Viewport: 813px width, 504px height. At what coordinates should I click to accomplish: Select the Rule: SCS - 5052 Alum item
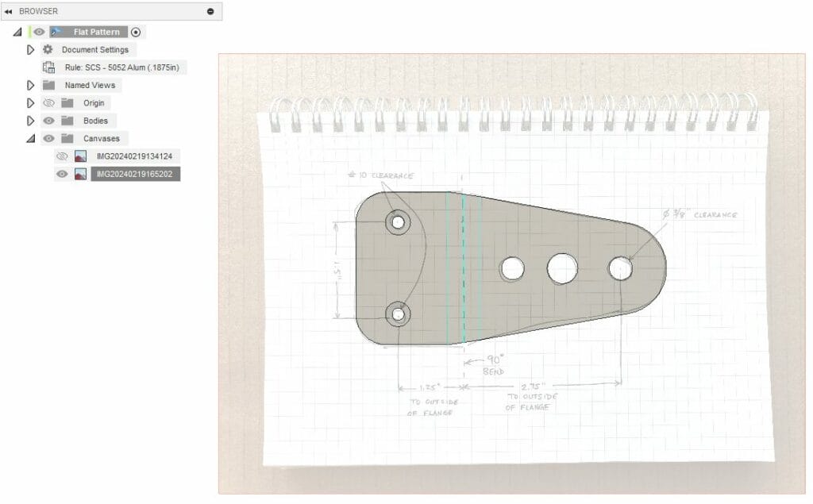point(121,67)
